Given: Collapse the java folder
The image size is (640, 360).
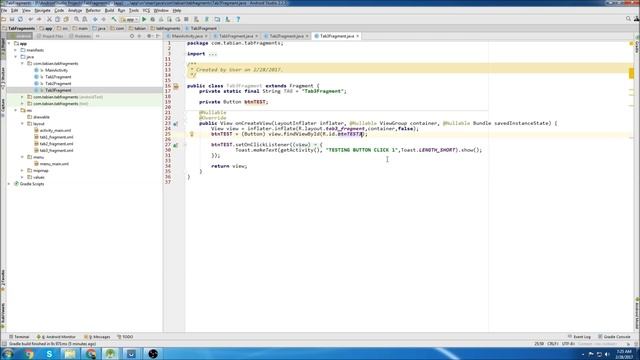Looking at the screenshot, I should [x=16, y=57].
